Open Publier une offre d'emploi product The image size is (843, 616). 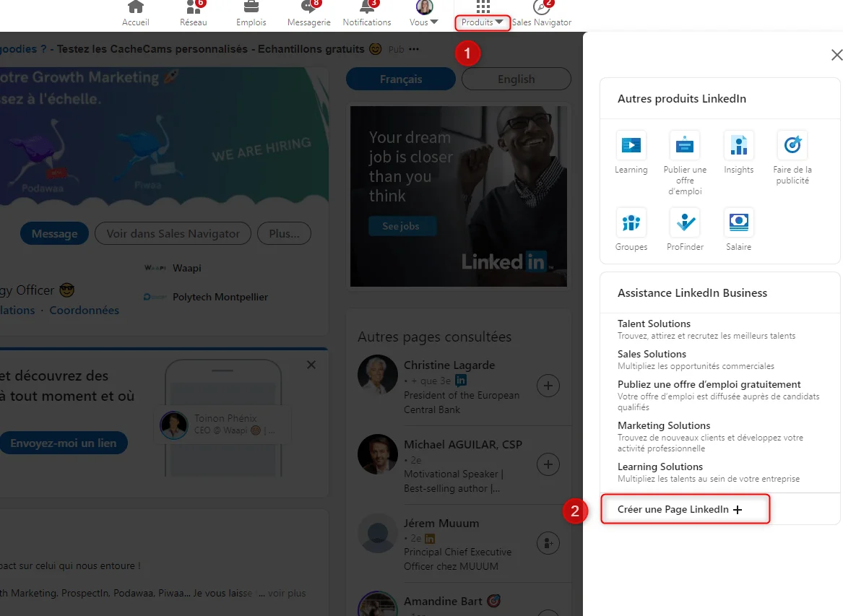(685, 163)
